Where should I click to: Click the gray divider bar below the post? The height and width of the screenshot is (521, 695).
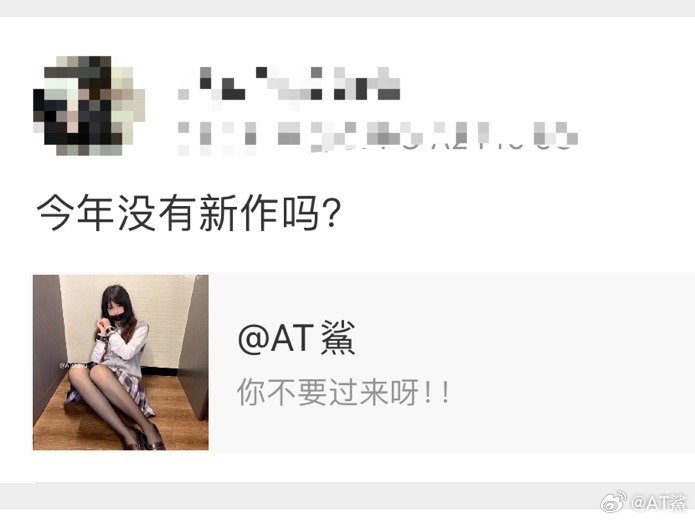click(348, 495)
